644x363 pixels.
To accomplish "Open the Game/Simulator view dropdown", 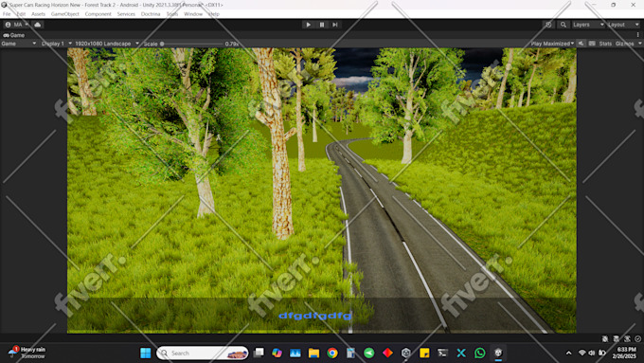I will coord(19,44).
